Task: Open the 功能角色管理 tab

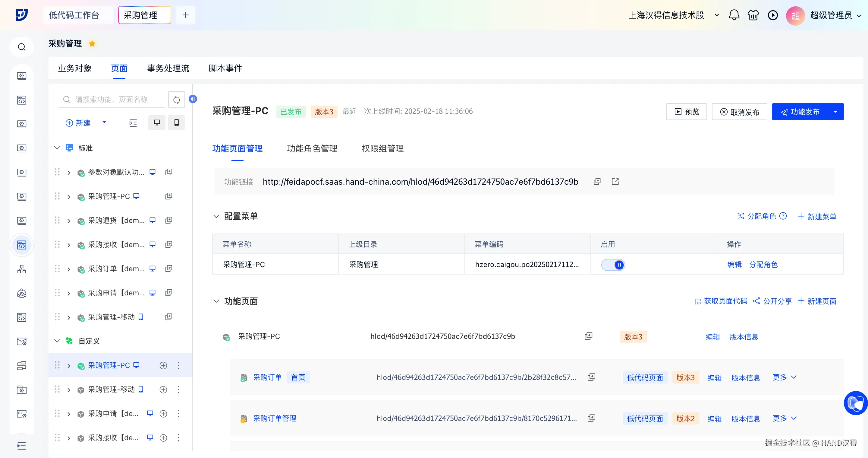Action: tap(312, 148)
